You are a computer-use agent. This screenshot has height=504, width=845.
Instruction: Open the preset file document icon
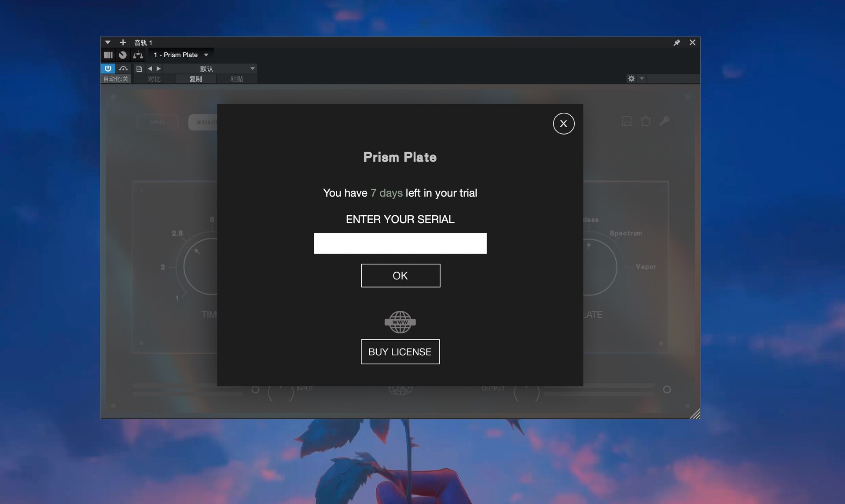coord(139,69)
